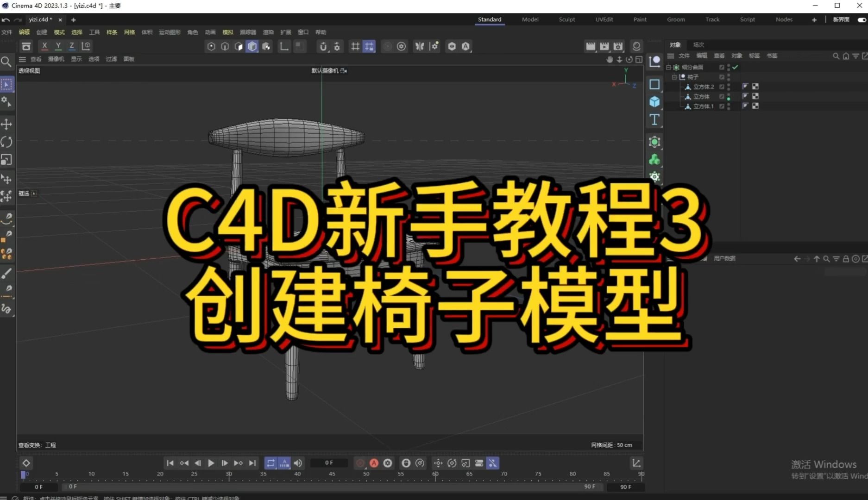Select the cube primitive icon in the right sidebar
Viewport: 868px width, 500px height.
(654, 101)
